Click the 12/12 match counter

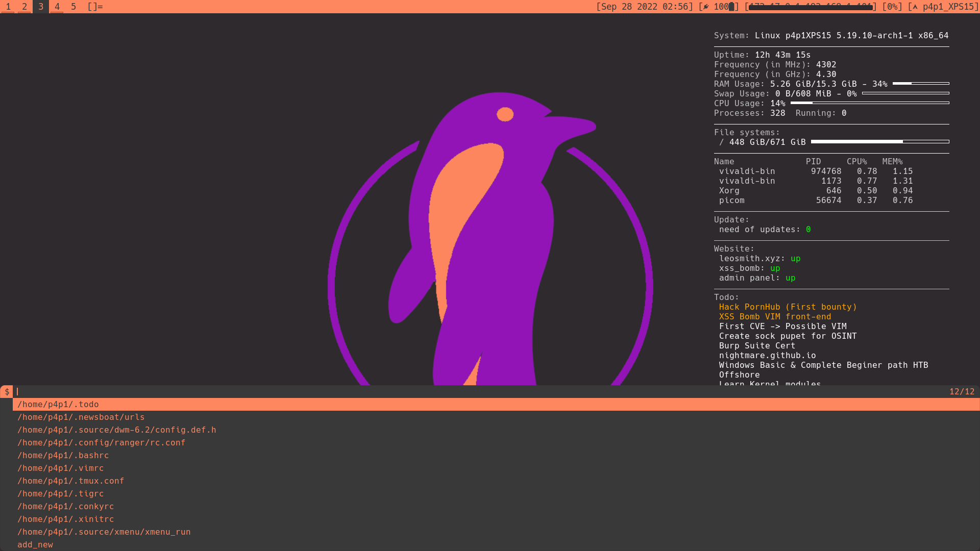(x=962, y=392)
